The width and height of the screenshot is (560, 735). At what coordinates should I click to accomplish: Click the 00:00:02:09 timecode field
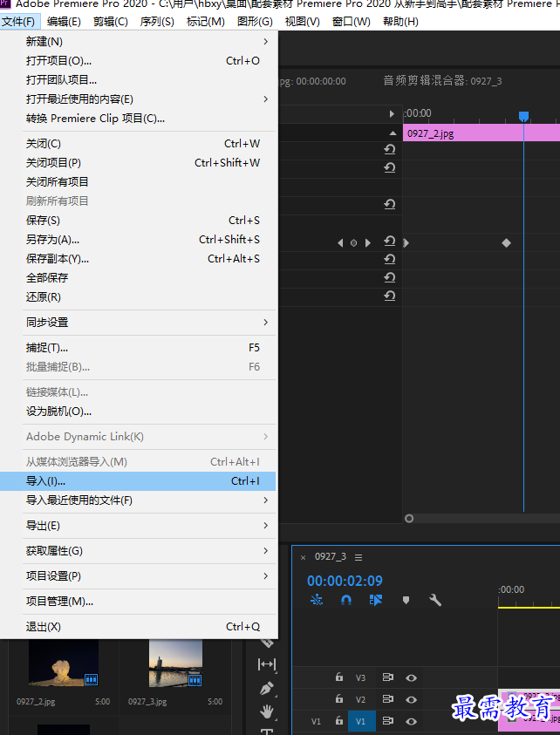pos(345,581)
